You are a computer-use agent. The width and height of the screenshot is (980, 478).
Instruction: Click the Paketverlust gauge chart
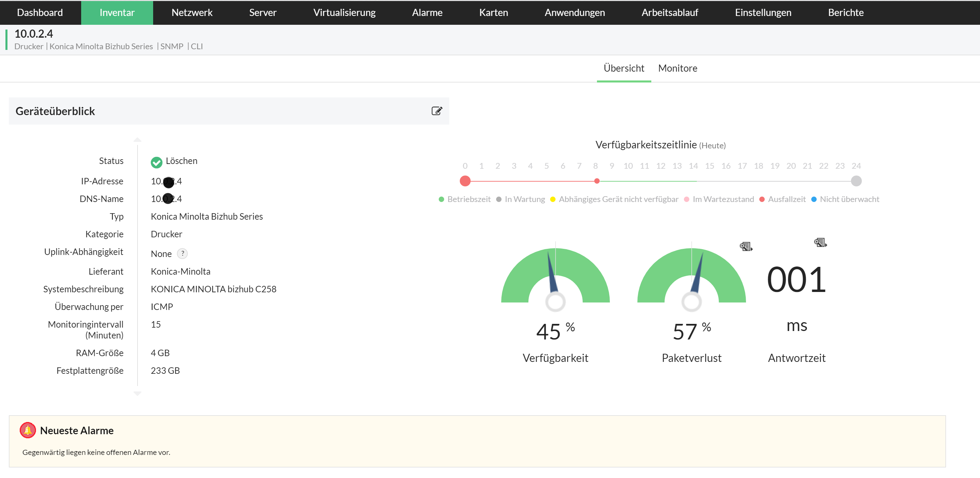tap(691, 276)
